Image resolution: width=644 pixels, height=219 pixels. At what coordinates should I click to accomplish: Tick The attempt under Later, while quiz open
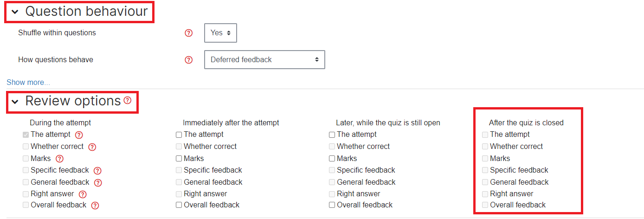tap(332, 135)
